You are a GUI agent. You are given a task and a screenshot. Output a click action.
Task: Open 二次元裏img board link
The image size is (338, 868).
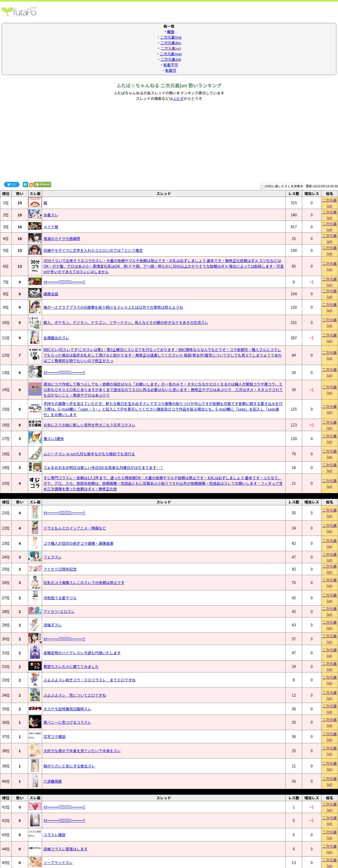[x=171, y=37]
